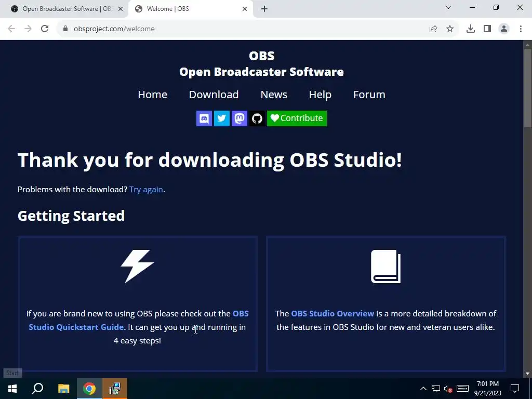
Task: Open Chrome downloads icon
Action: point(471,29)
